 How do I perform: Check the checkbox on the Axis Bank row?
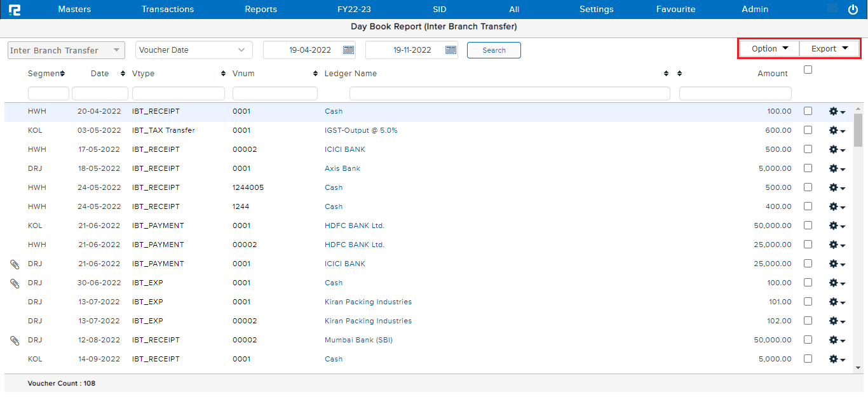point(808,168)
